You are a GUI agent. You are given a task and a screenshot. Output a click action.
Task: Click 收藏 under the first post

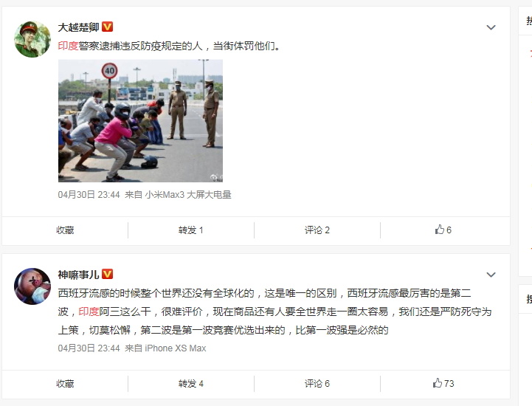pyautogui.click(x=65, y=230)
